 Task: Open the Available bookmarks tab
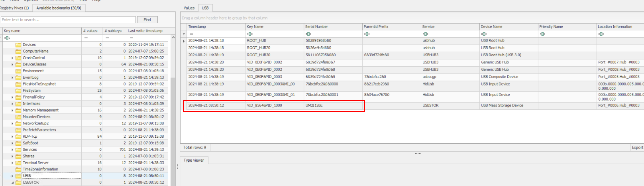coord(59,8)
